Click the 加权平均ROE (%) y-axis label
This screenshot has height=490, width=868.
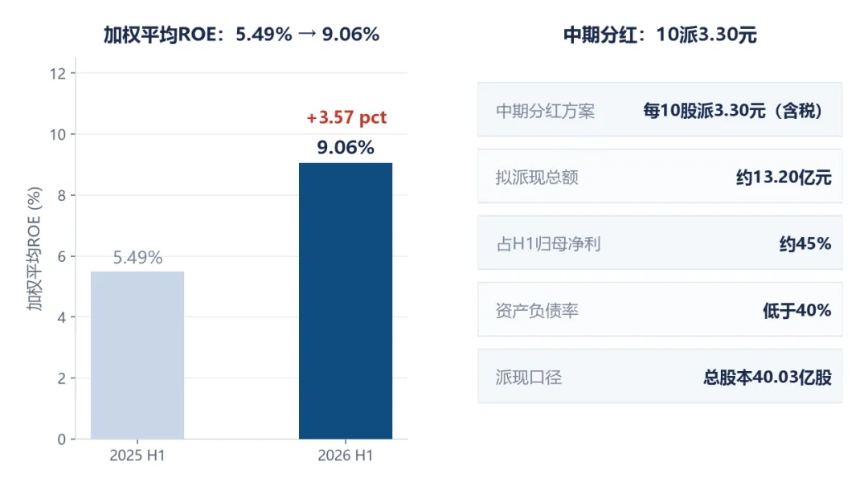pos(35,249)
